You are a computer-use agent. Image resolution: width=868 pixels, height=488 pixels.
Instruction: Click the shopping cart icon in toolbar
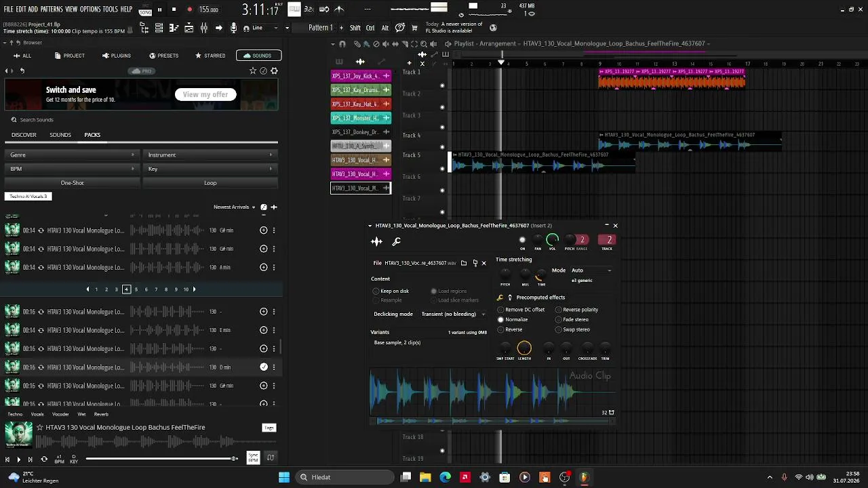(413, 28)
